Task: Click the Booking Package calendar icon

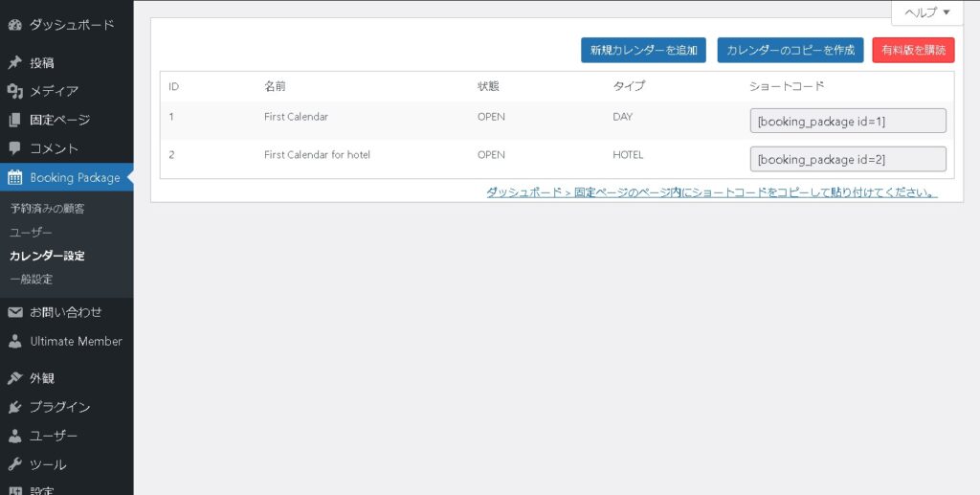Action: [x=14, y=178]
